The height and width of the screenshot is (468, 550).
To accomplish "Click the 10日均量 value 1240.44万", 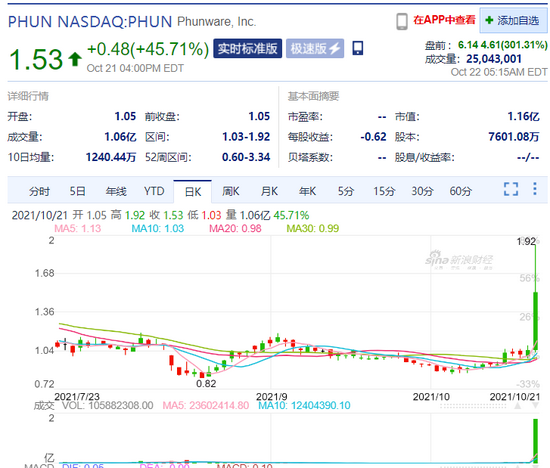I will tap(111, 158).
